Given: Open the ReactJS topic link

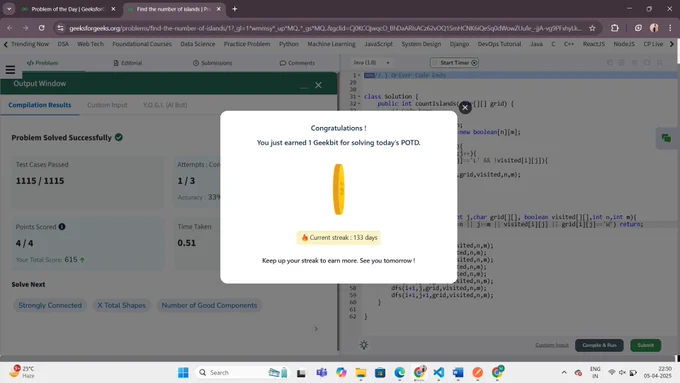Looking at the screenshot, I should (x=593, y=44).
